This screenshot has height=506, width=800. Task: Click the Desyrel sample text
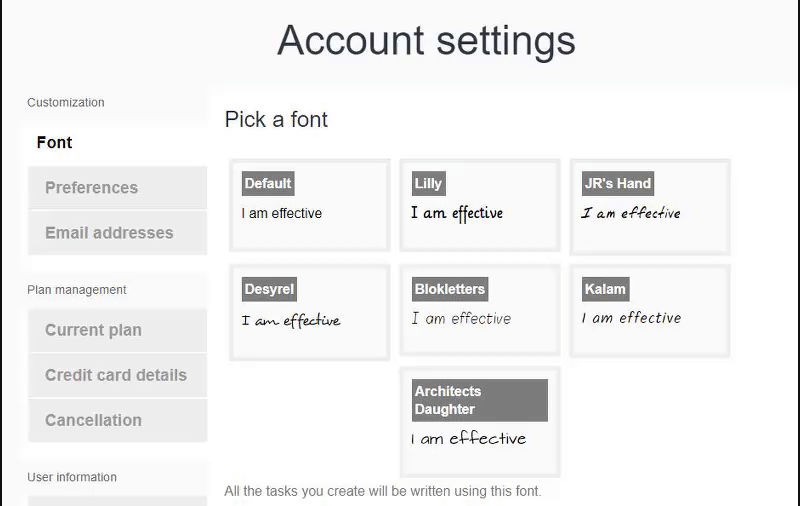click(x=291, y=321)
